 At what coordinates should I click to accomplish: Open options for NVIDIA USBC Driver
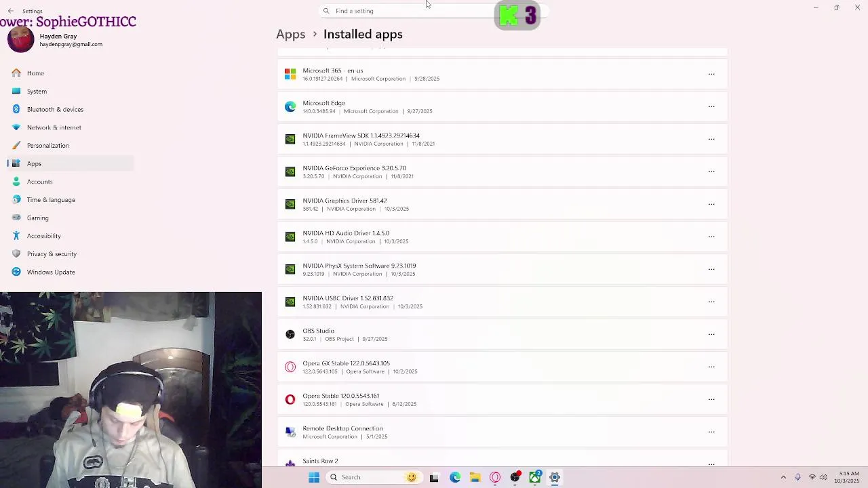(x=711, y=302)
